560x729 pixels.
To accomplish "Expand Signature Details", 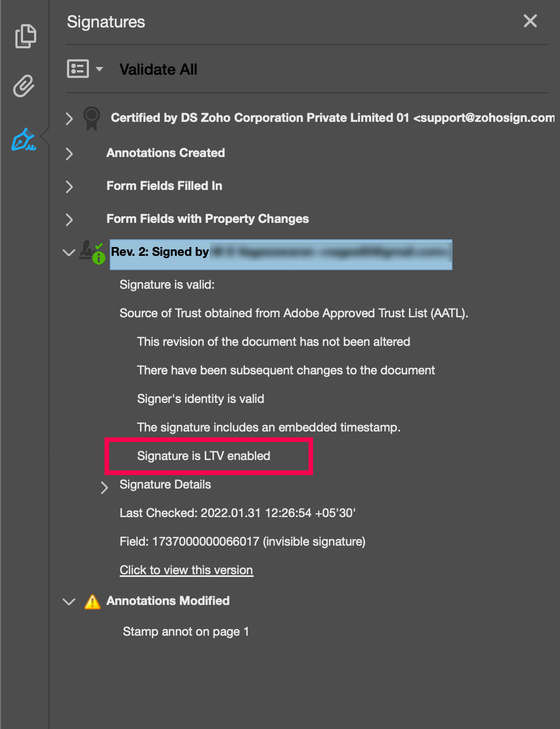I will click(104, 487).
